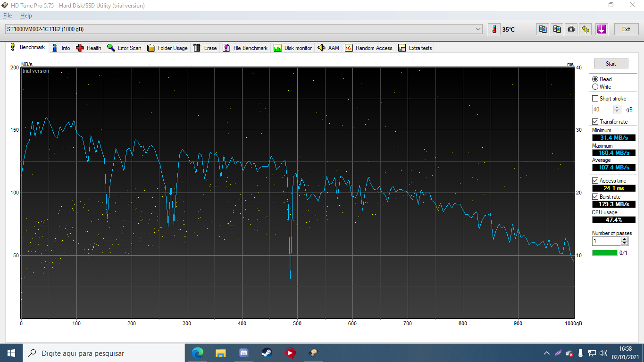Viewport: 644px width, 362px height.
Task: Switch to the Disk monitor tab
Action: tap(293, 48)
